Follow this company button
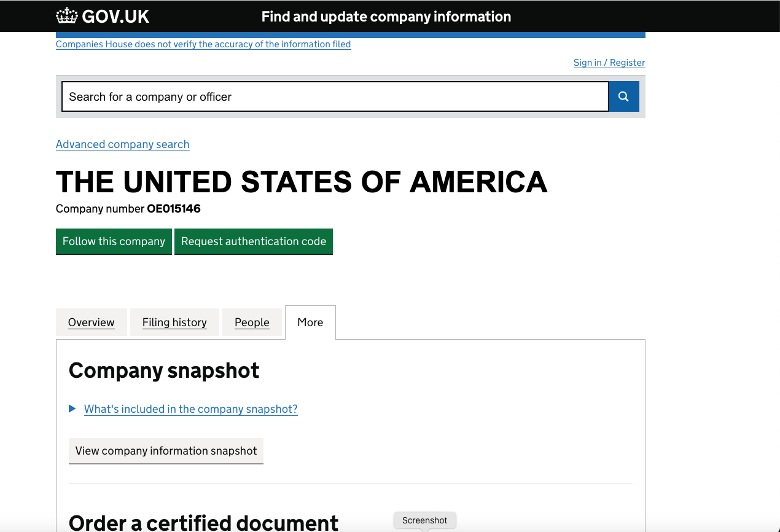This screenshot has height=532, width=780. pos(114,241)
